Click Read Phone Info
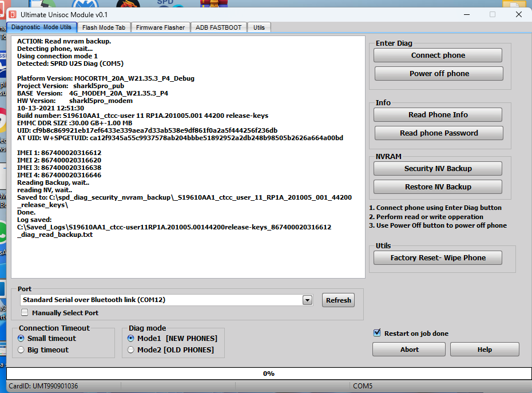This screenshot has height=393, width=532. pos(438,115)
